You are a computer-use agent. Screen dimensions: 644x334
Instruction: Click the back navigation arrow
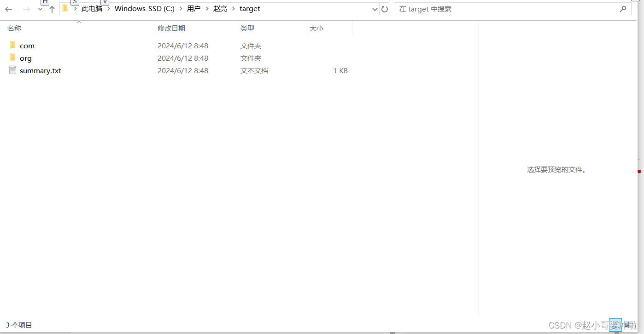point(8,9)
